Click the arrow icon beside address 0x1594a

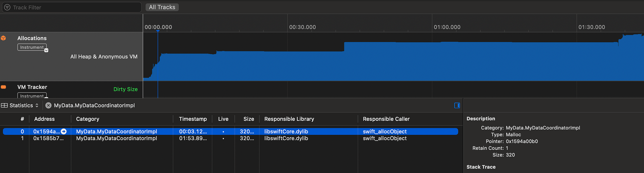[64, 131]
